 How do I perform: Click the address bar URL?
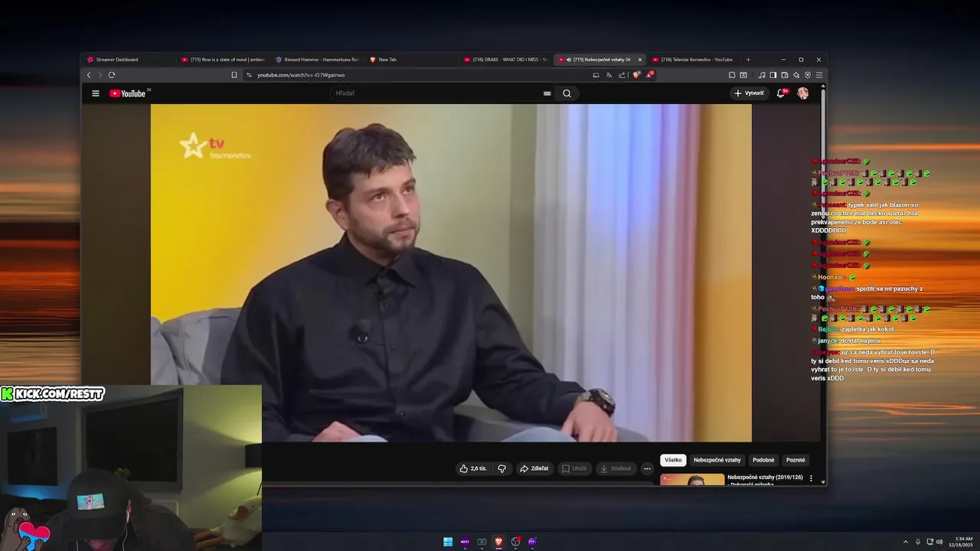[301, 75]
